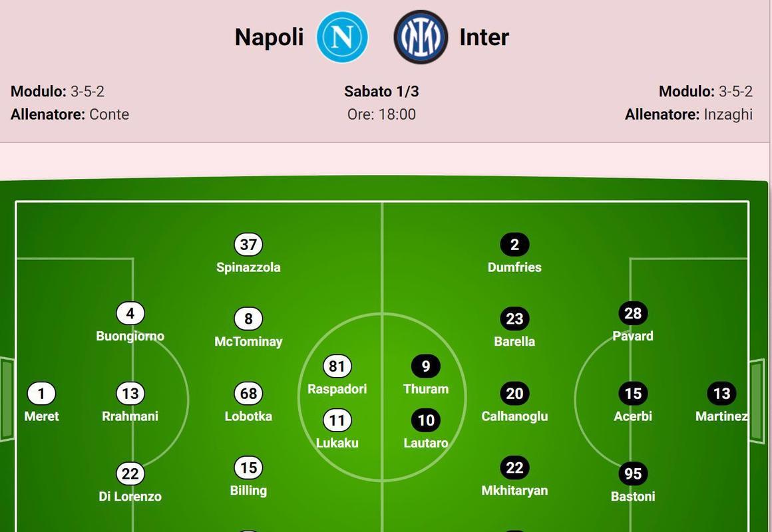
Task: Select Lobotka's number 68 badge
Action: pyautogui.click(x=248, y=393)
